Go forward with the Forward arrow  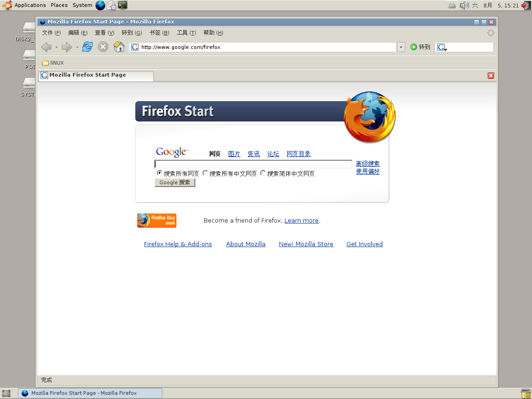[x=66, y=47]
